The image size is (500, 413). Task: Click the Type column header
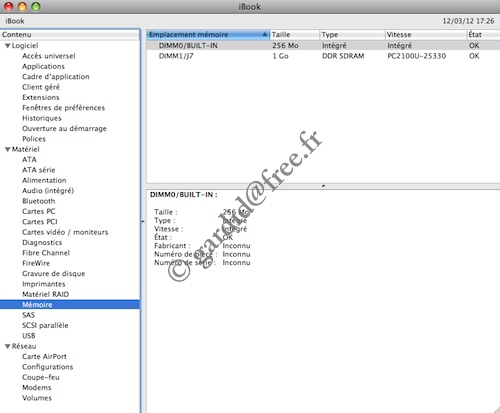tap(352, 35)
